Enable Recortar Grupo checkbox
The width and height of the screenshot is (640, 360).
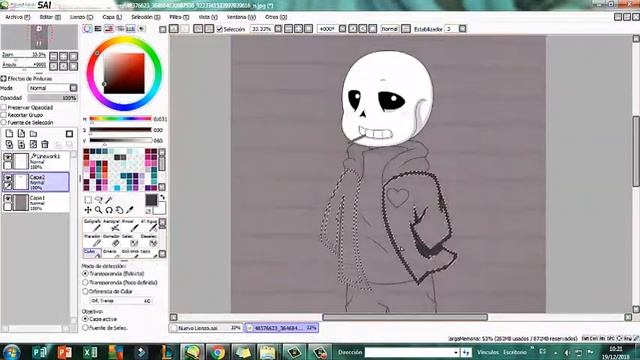[4, 115]
